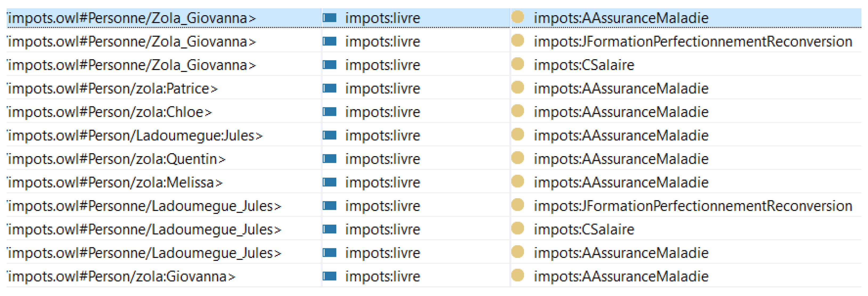Select the Person/zola:Chloe subject
The width and height of the screenshot is (868, 296).
(109, 112)
